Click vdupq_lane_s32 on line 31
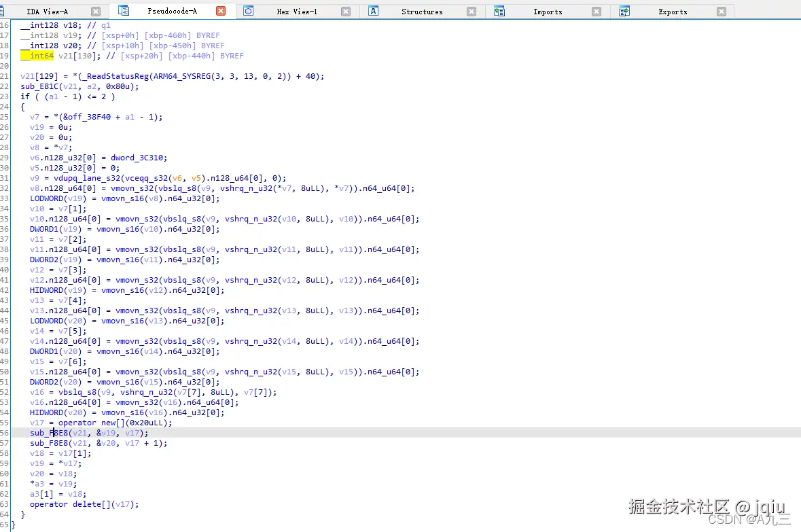 click(87, 179)
